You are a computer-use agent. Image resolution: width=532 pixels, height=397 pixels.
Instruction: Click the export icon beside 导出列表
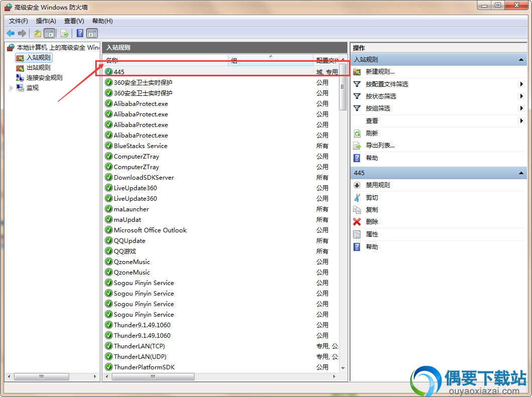pyautogui.click(x=357, y=146)
